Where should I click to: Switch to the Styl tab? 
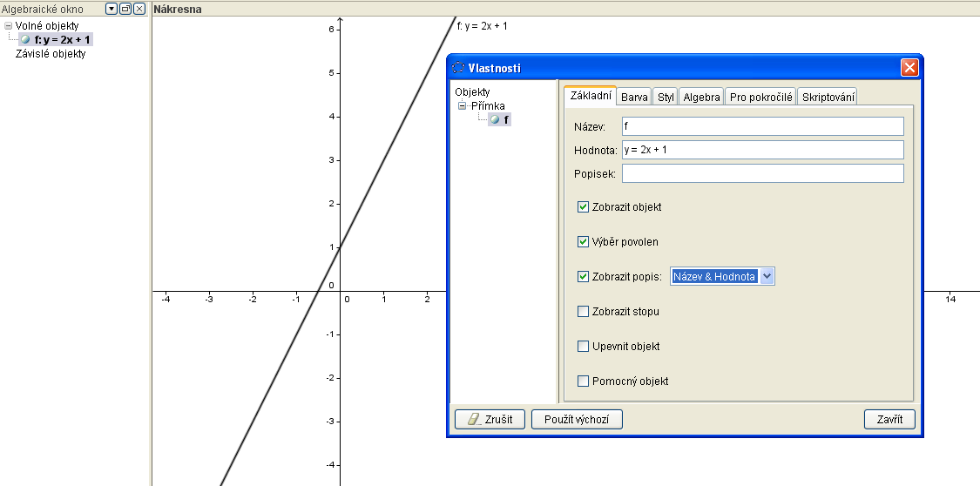(666, 97)
